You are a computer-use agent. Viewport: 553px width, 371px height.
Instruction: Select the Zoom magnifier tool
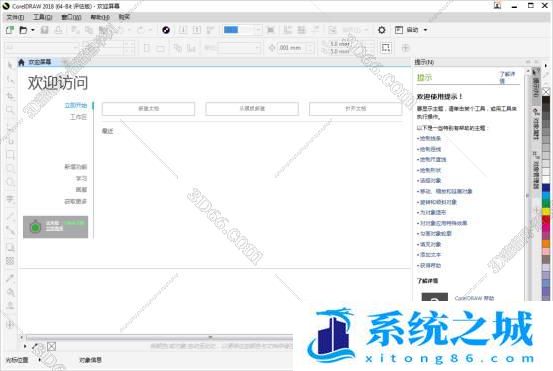(10, 110)
